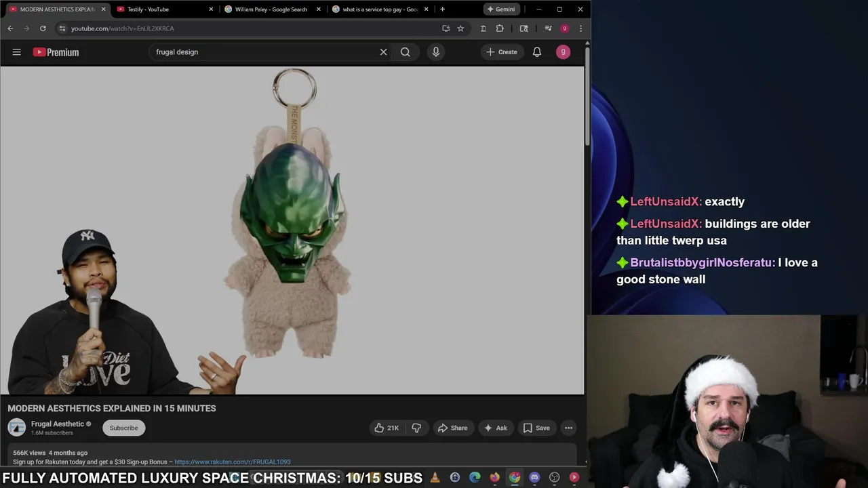
Task: Open the YouTube guide hamburger menu
Action: pyautogui.click(x=16, y=52)
